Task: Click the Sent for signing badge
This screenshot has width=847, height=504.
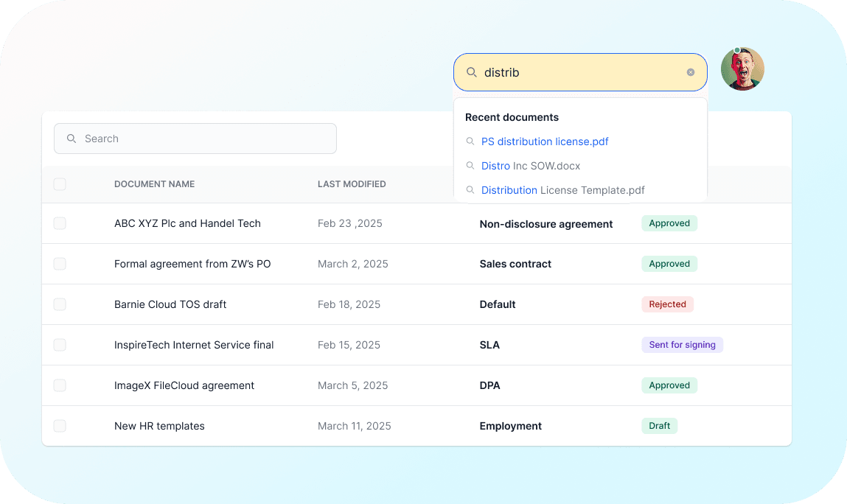Action: (682, 344)
